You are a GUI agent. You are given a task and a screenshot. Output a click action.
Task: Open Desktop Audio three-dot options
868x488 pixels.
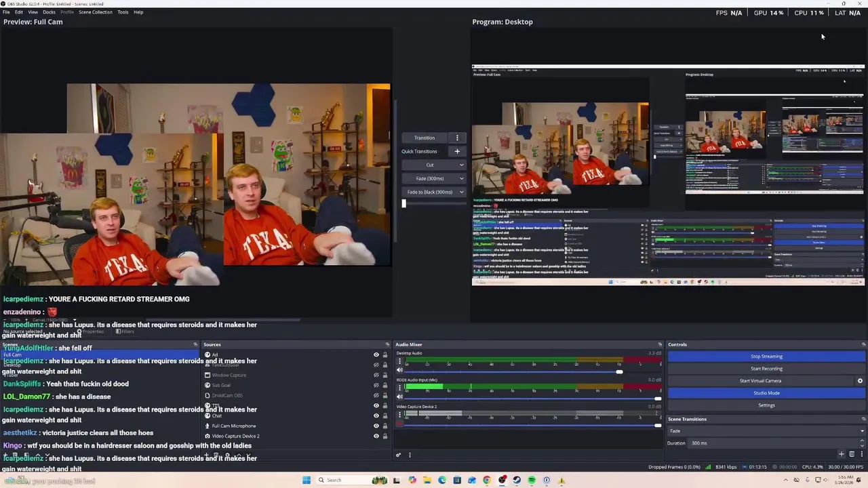[x=399, y=361]
